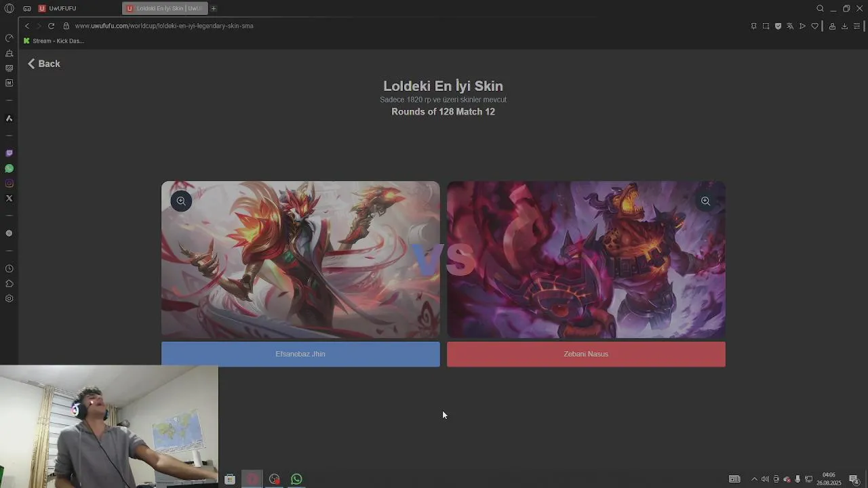The height and width of the screenshot is (488, 868).
Task: Open the Opera main menu logo
Action: coord(9,9)
